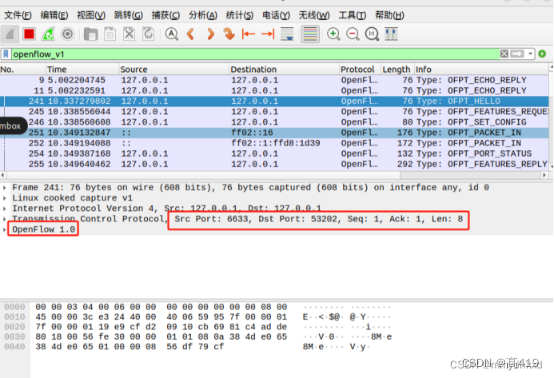Go back to previous packet arrow
554x378 pixels.
191,34
